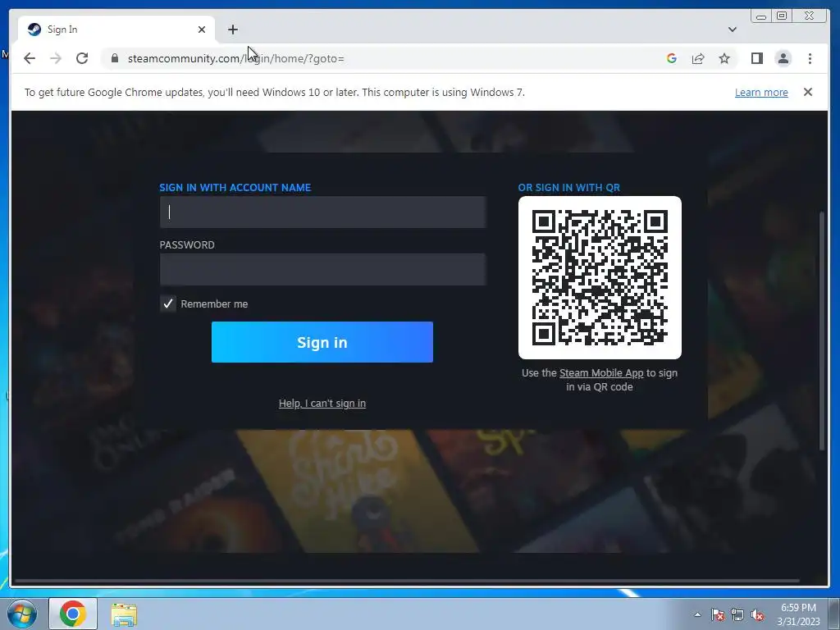840x630 pixels.
Task: Click the address bar URL
Action: point(235,58)
